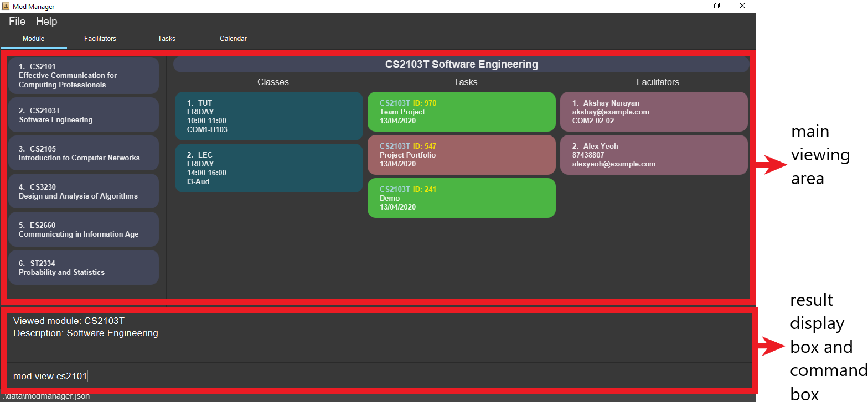Click the LEC Friday 14:00-16:00 class card
The width and height of the screenshot is (868, 402).
pos(269,168)
